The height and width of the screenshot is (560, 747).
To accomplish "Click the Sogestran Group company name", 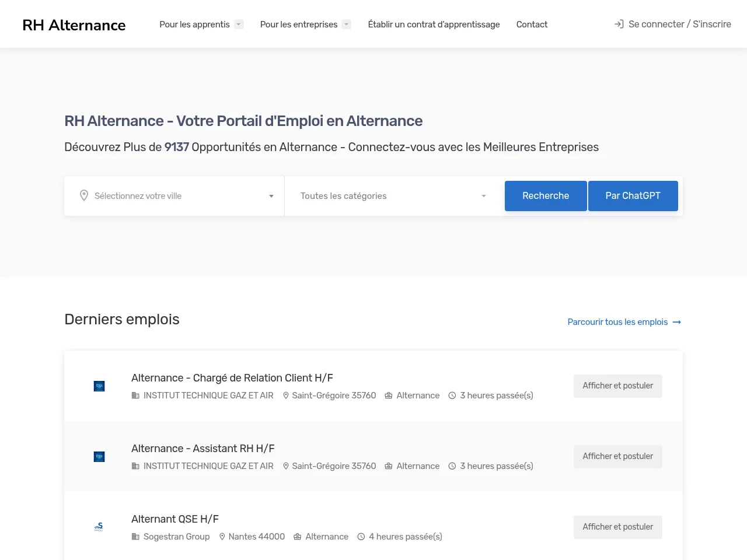I will tap(176, 537).
